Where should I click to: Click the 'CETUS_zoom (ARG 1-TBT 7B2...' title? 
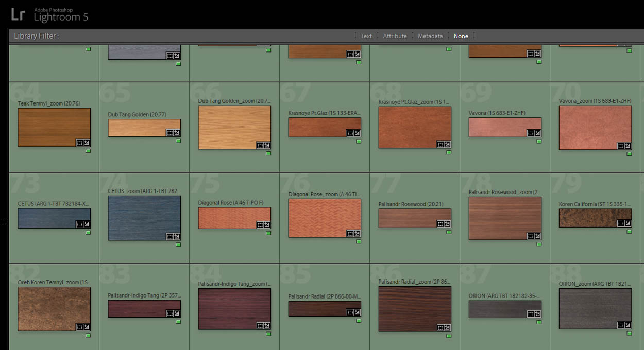(144, 191)
